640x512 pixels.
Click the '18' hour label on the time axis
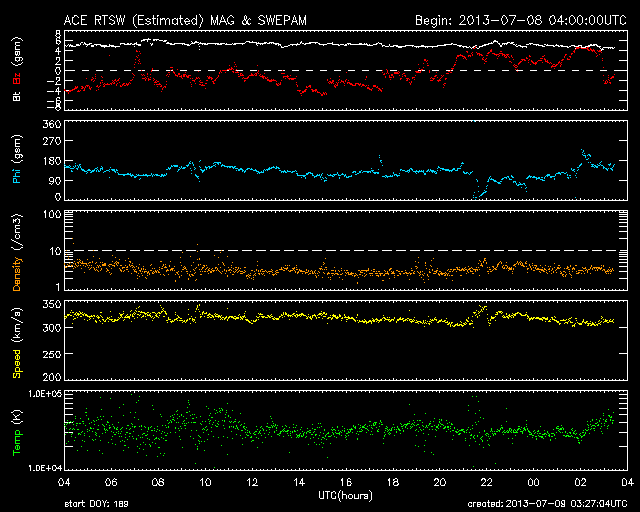pos(393,483)
